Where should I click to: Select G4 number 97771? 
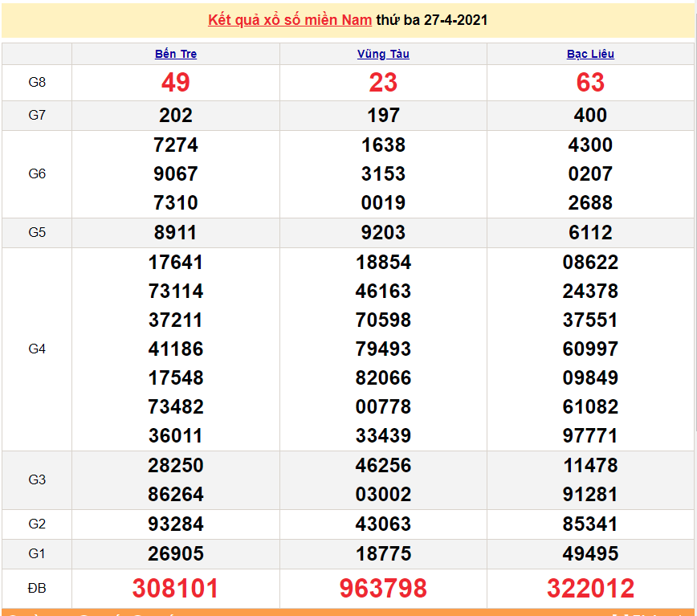click(590, 435)
